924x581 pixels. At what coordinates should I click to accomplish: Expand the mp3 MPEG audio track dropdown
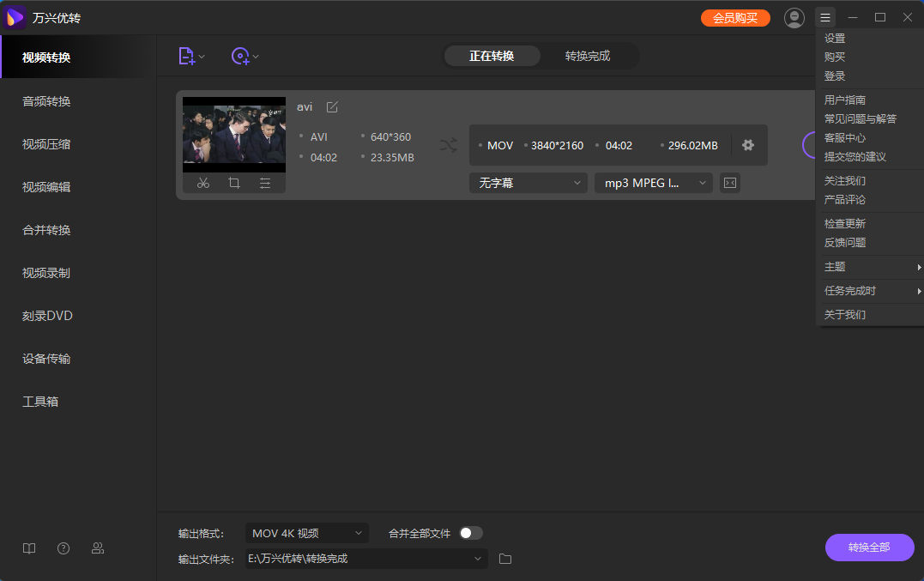coord(654,184)
